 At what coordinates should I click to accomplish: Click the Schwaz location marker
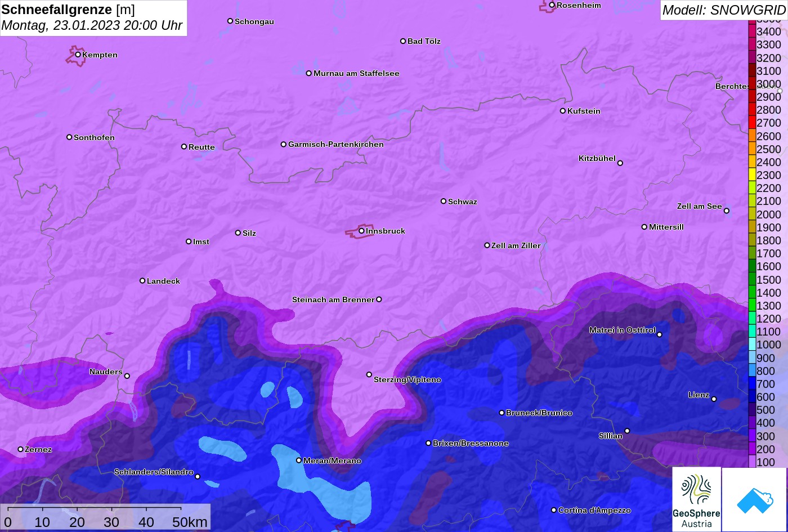(444, 201)
